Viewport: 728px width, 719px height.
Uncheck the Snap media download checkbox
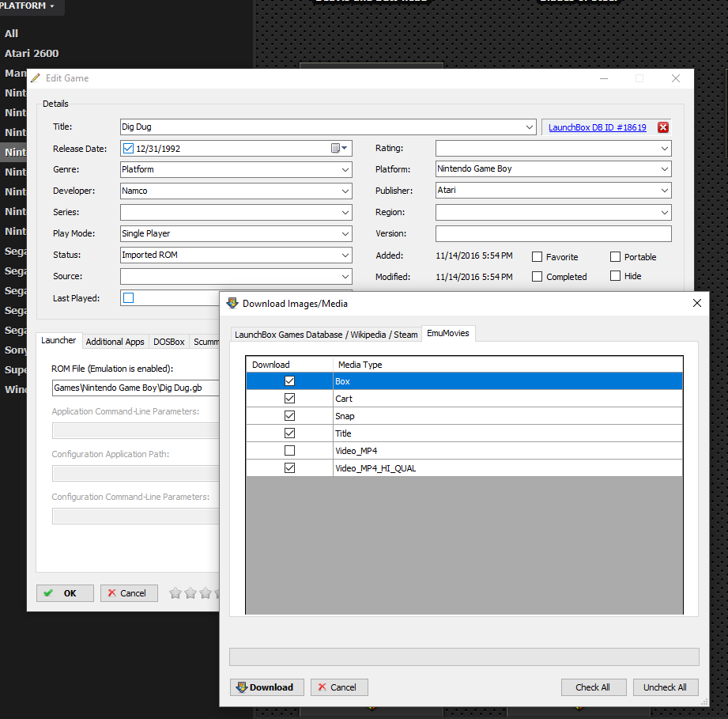click(x=290, y=416)
